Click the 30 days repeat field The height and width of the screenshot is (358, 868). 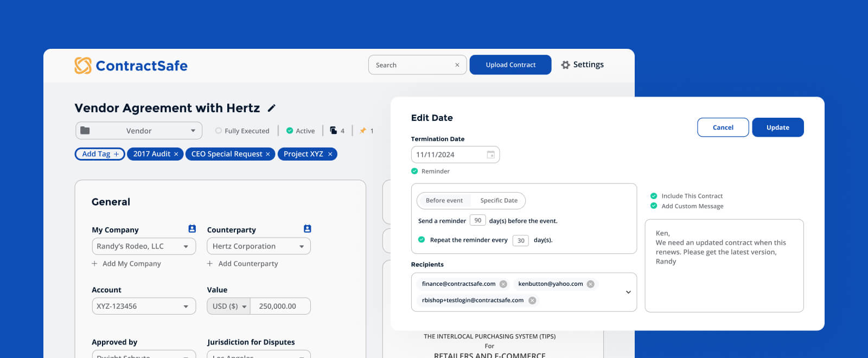[521, 240]
